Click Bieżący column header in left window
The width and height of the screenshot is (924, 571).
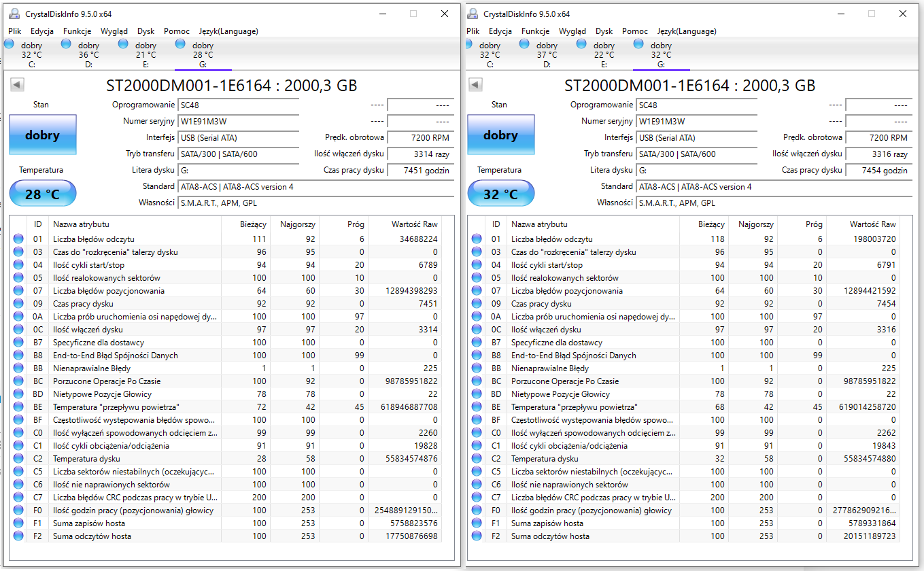(245, 224)
